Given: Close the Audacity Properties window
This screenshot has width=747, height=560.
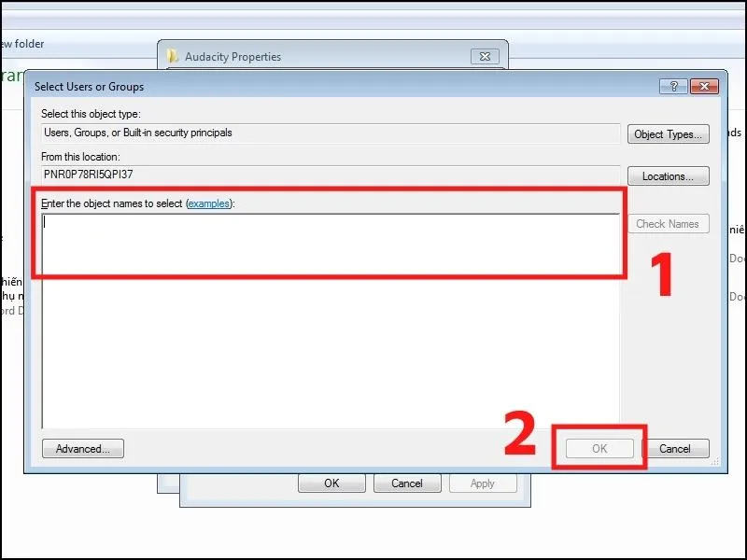Looking at the screenshot, I should click(485, 56).
